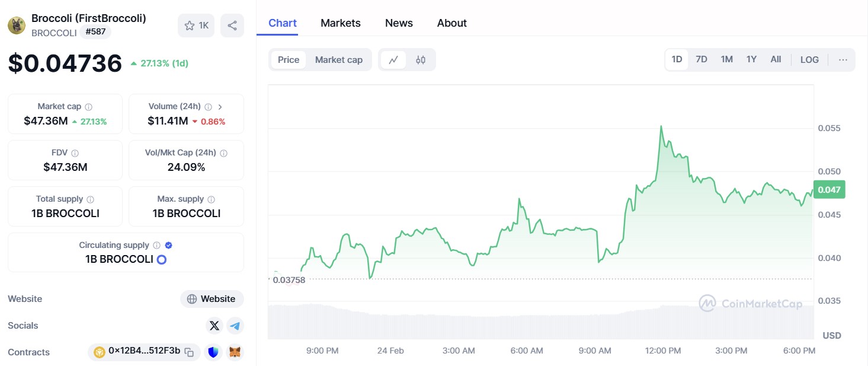The image size is (868, 366).
Task: Click the star watchlist icon
Action: 190,26
